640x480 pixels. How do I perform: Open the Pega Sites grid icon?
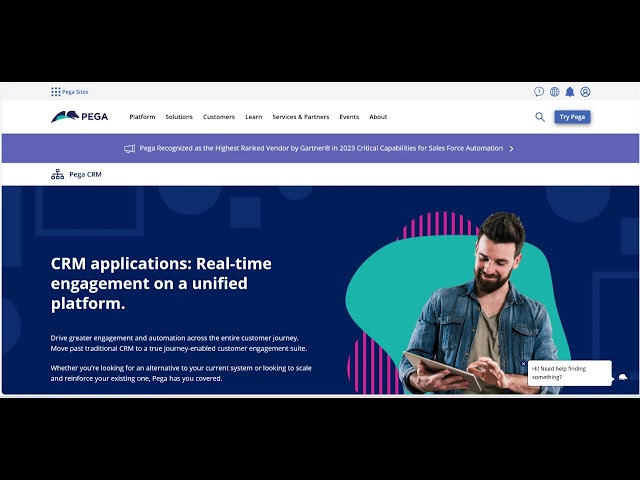pos(56,92)
